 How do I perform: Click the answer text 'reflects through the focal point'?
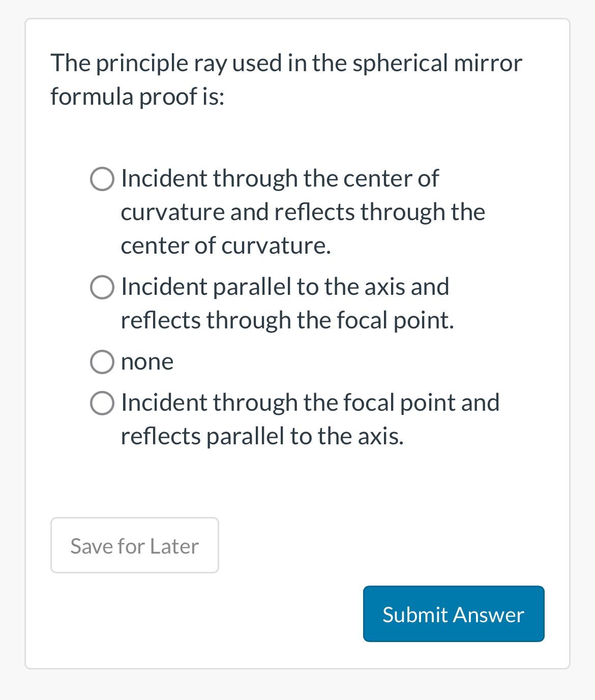287,321
